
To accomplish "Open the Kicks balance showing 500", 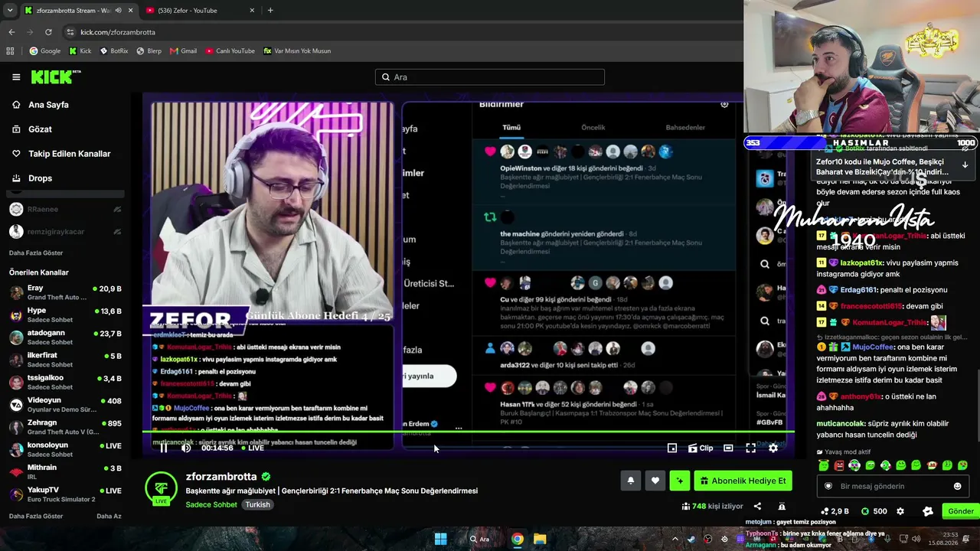I will tap(874, 511).
